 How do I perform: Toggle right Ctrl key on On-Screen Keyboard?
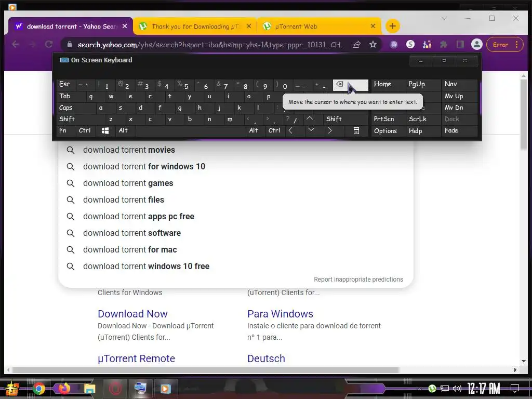pyautogui.click(x=274, y=130)
